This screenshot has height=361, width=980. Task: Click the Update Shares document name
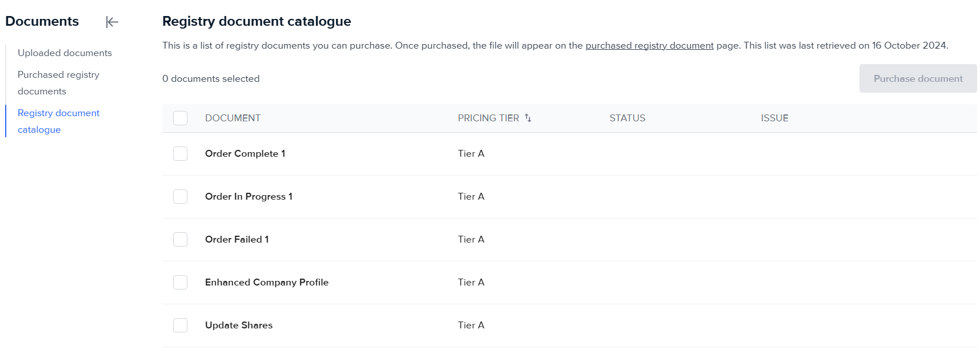click(238, 325)
